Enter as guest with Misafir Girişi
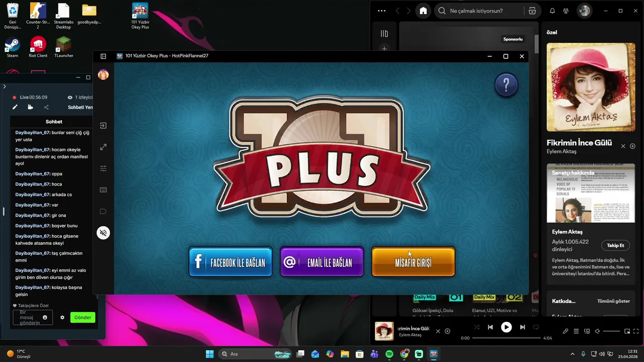 pyautogui.click(x=413, y=262)
